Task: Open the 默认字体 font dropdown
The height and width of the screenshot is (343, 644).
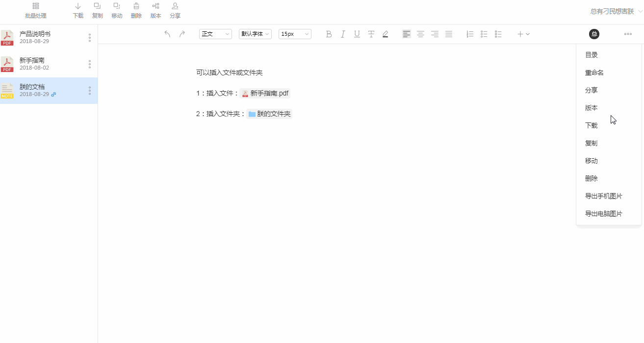Action: click(255, 34)
